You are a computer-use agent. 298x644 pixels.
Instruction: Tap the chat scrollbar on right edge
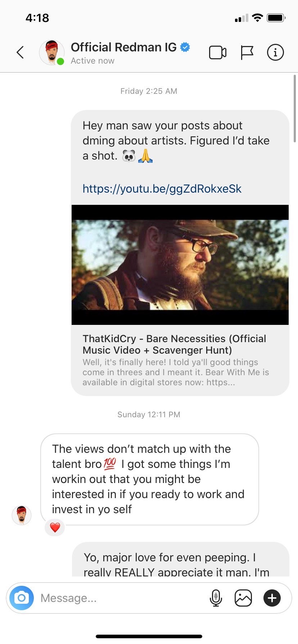point(295,108)
